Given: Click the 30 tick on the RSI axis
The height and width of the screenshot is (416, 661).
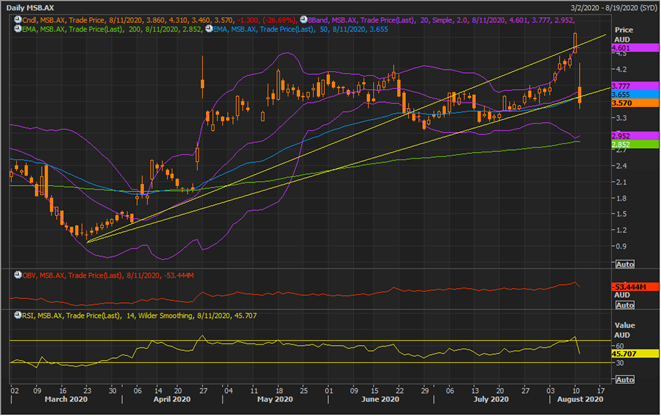Looking at the screenshot, I should point(620,363).
